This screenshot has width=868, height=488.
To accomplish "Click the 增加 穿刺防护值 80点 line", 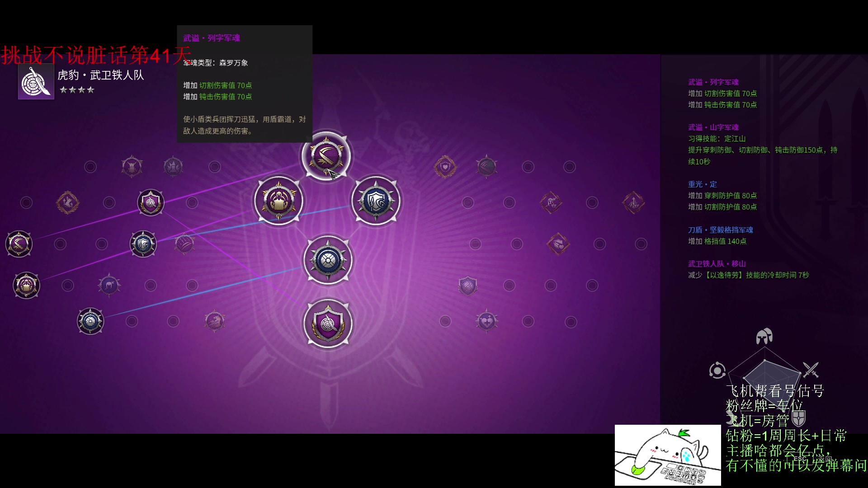I will click(722, 196).
